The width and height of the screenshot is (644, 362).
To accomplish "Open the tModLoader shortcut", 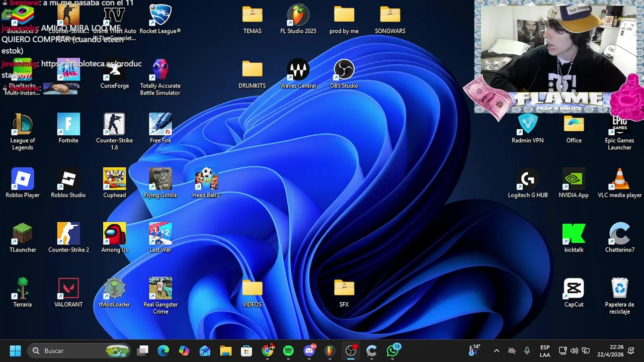I will [x=114, y=293].
